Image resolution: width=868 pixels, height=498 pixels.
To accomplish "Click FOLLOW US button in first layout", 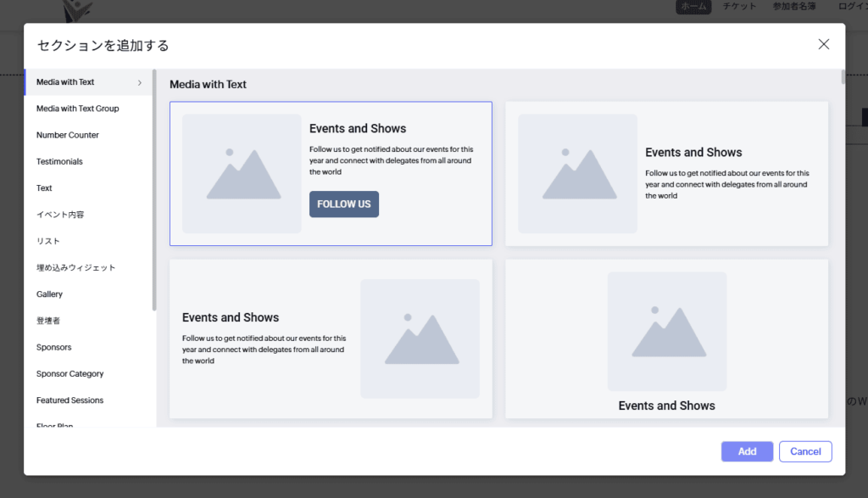I will 344,204.
